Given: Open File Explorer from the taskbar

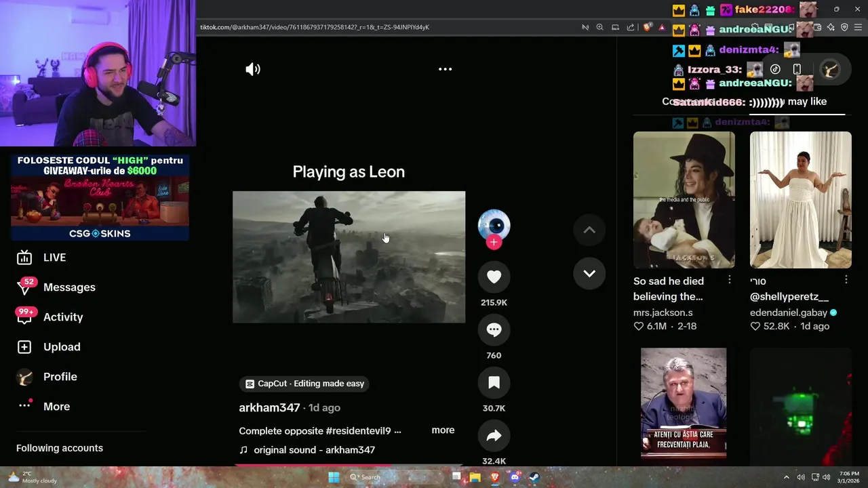Looking at the screenshot, I should click(x=475, y=477).
